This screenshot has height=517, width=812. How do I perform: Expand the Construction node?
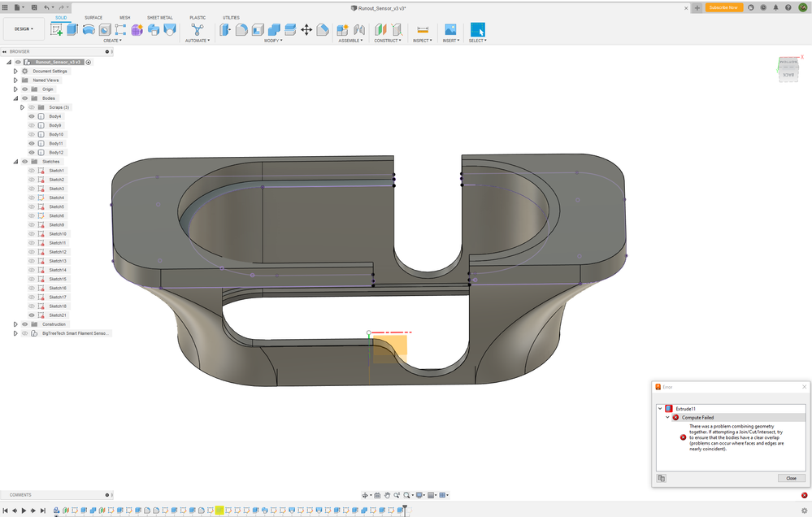click(15, 324)
